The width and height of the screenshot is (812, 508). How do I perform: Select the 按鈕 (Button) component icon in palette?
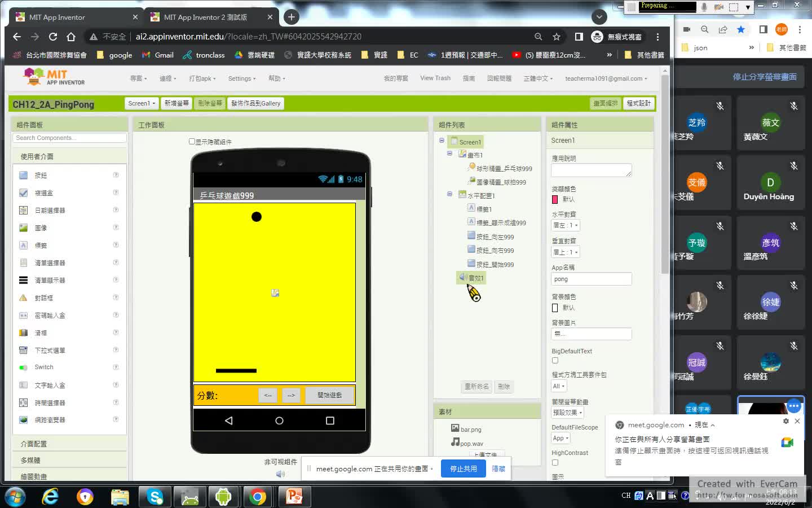(x=23, y=176)
